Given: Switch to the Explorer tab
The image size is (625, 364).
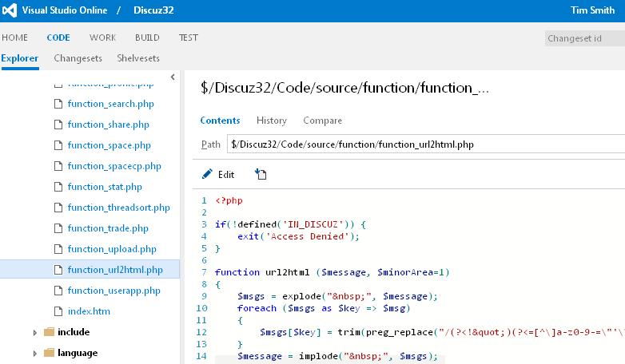Looking at the screenshot, I should (x=19, y=58).
